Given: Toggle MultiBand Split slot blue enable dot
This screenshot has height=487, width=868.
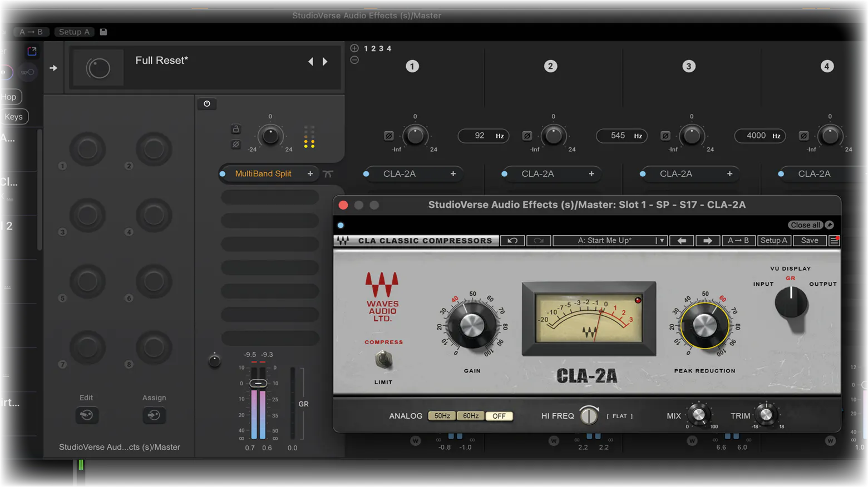Looking at the screenshot, I should (x=223, y=174).
